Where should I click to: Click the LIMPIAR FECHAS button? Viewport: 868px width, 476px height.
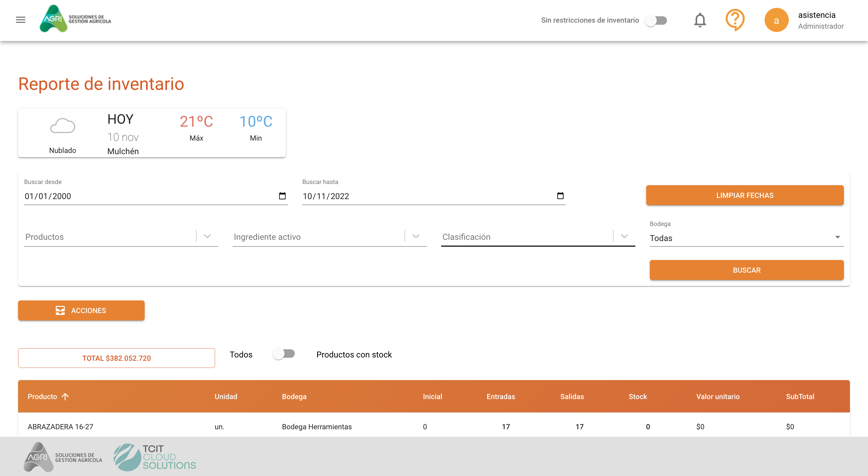745,195
